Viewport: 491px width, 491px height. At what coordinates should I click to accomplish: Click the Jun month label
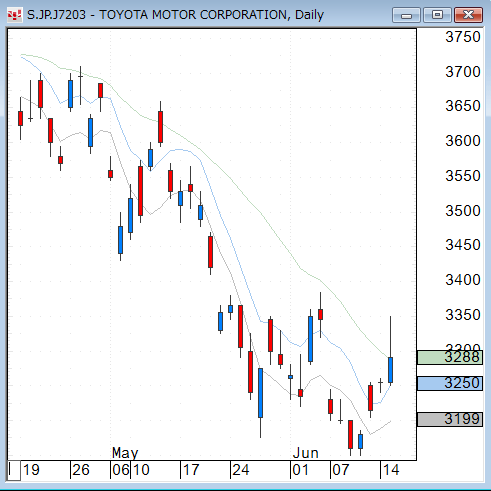[x=306, y=453]
